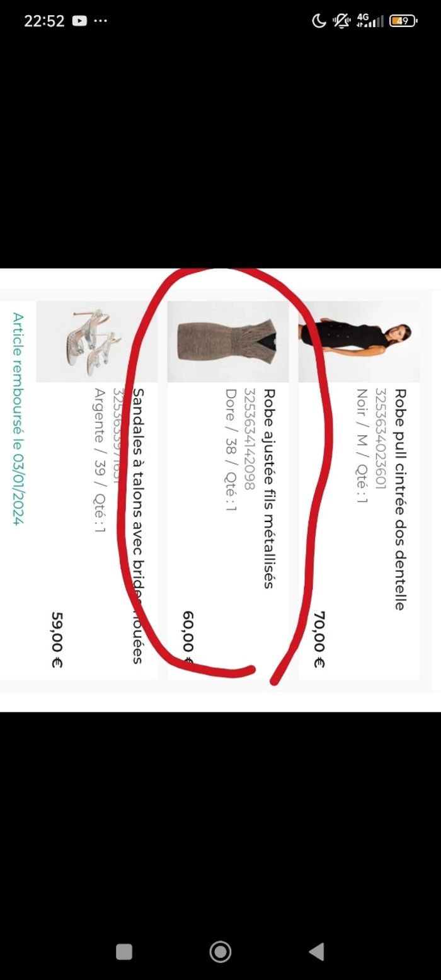Screen dimensions: 441x980
Task: Open the black Robe pull cintrée thumbnail
Action: tap(359, 341)
